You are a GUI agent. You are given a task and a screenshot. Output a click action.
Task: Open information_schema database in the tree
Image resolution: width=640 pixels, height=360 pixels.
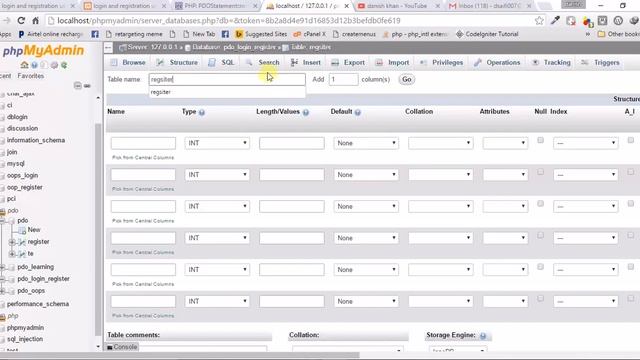(x=36, y=140)
